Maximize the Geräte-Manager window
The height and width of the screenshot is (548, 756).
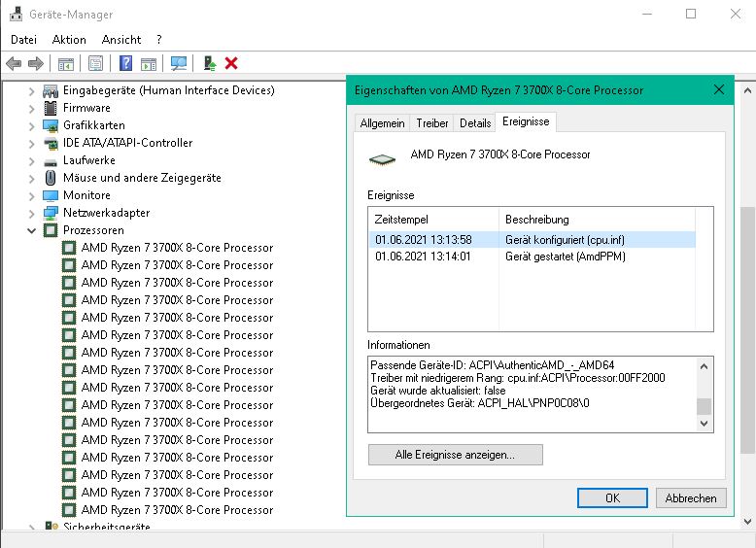(x=691, y=14)
